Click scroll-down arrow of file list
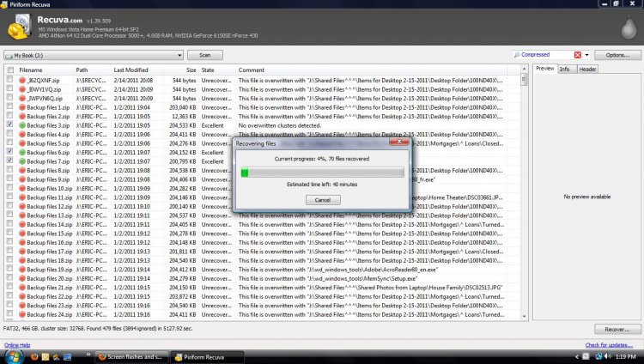Screen dimensions: 644x364 pyautogui.click(x=524, y=316)
